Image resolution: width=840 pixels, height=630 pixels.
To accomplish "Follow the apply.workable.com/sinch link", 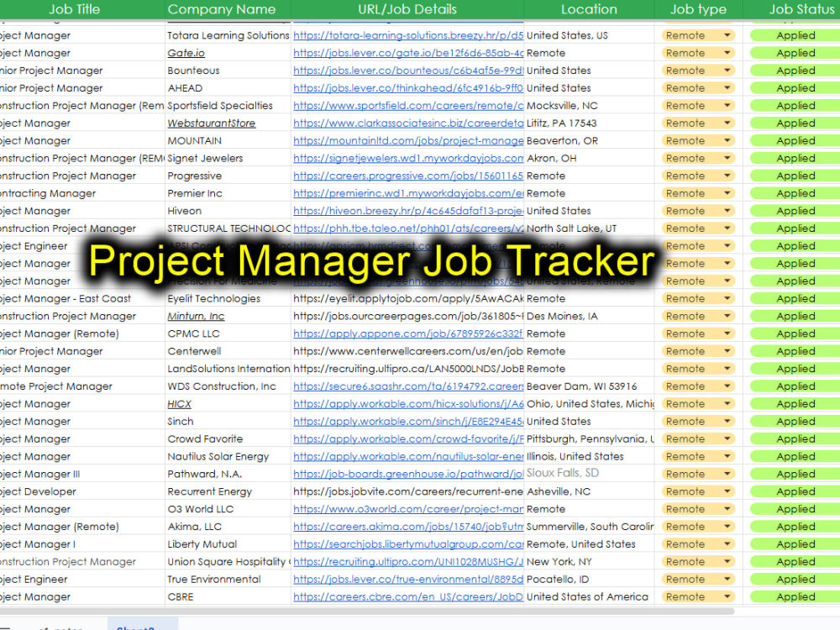I will coord(408,421).
